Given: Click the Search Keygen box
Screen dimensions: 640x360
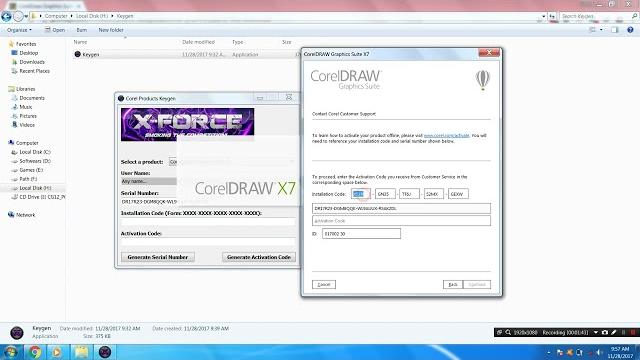Looking at the screenshot, I should pos(598,16).
